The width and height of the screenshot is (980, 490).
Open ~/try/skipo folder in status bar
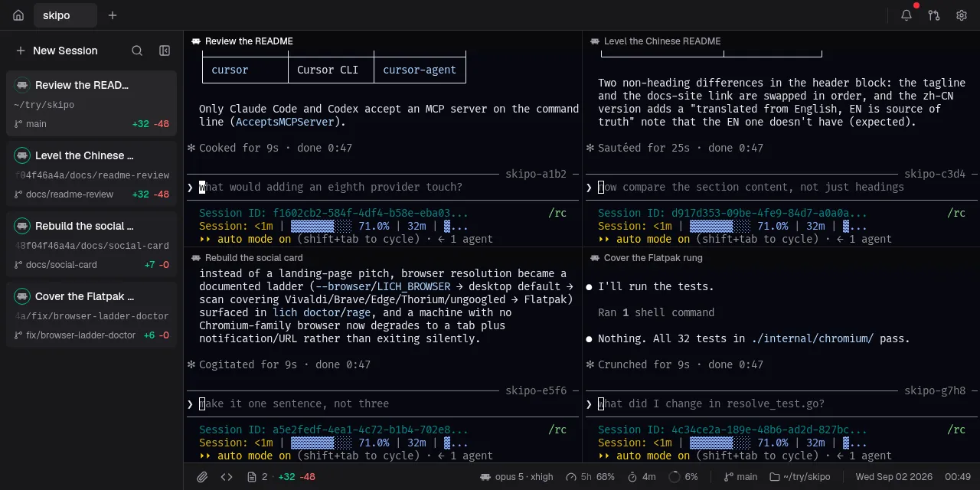(799, 477)
